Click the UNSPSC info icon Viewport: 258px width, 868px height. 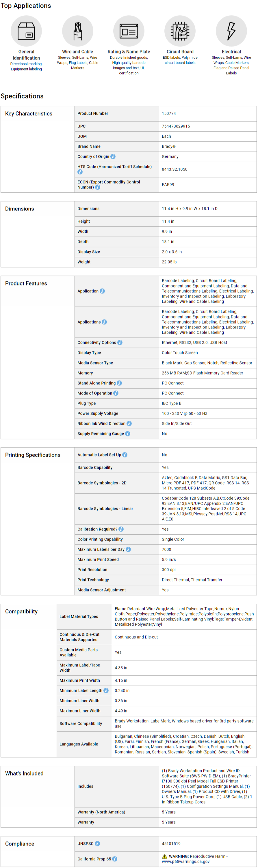click(x=97, y=844)
